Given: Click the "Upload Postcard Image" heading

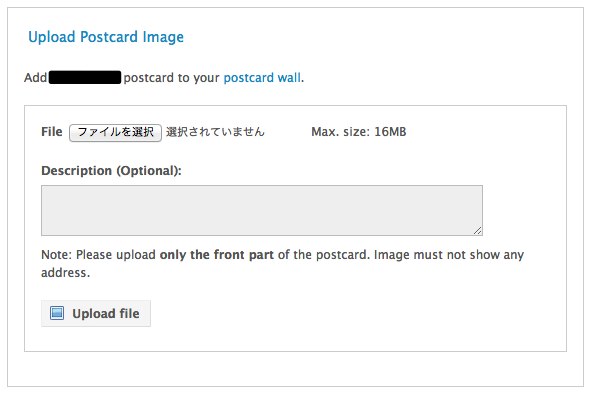Looking at the screenshot, I should point(106,37).
